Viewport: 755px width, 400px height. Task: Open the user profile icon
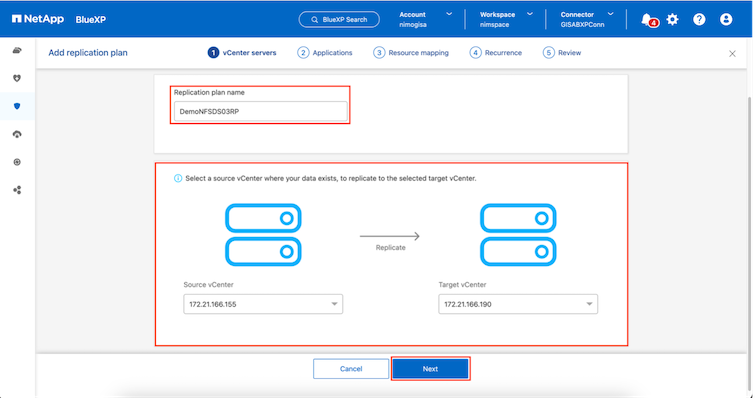pos(726,19)
